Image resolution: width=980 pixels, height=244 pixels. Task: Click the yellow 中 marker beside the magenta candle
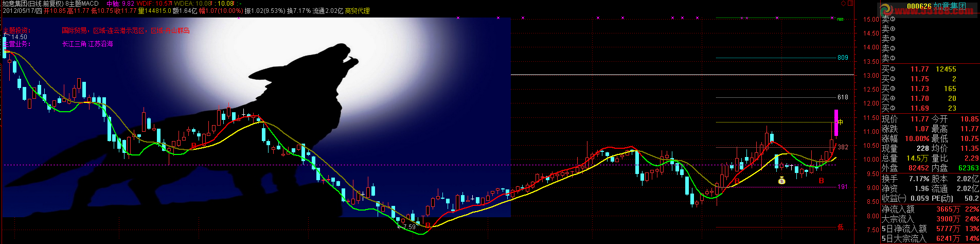(x=841, y=122)
